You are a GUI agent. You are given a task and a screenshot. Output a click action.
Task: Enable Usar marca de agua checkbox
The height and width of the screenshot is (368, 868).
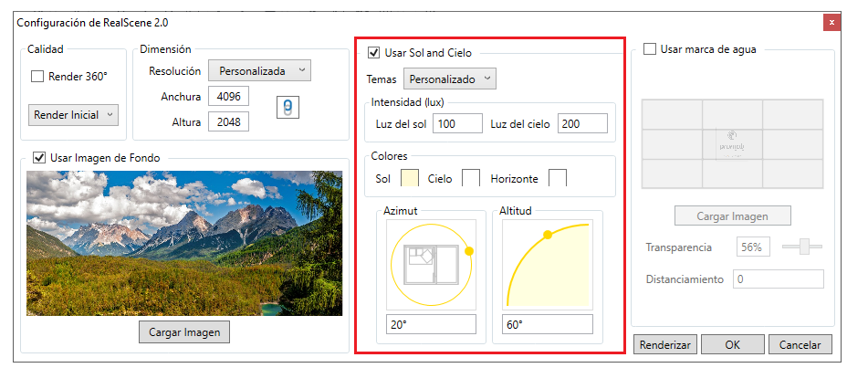(649, 49)
